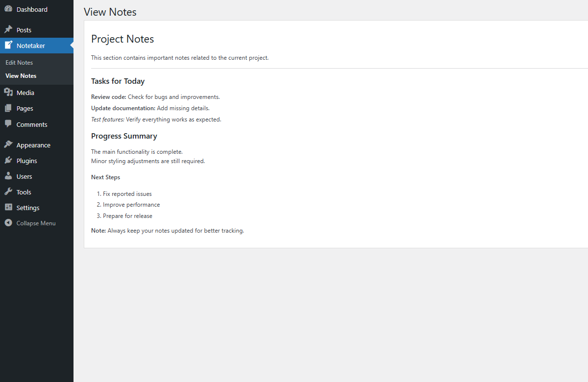The image size is (588, 382).
Task: Click the Project Notes heading
Action: click(122, 39)
